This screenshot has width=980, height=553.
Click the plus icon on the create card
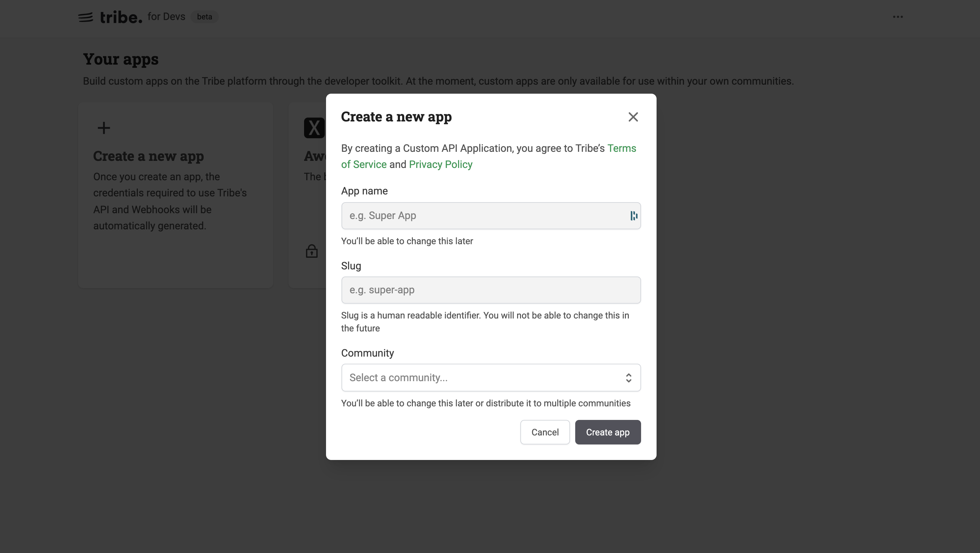(x=104, y=128)
